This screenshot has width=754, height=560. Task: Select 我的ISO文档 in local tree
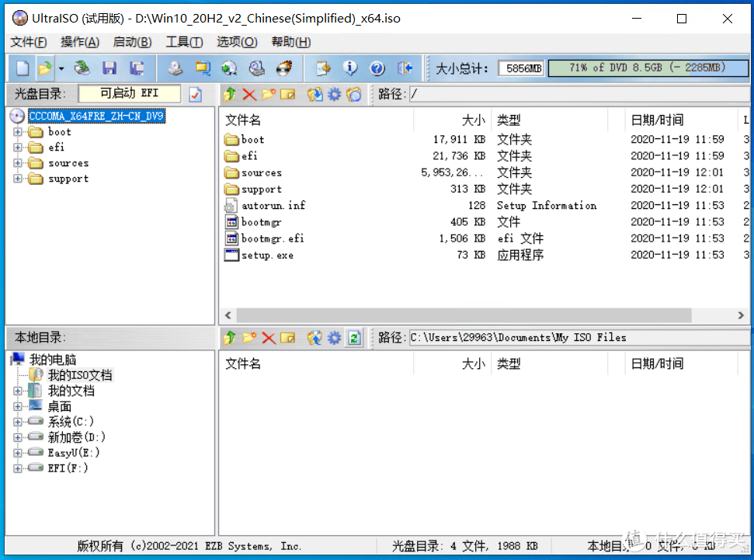click(x=80, y=375)
